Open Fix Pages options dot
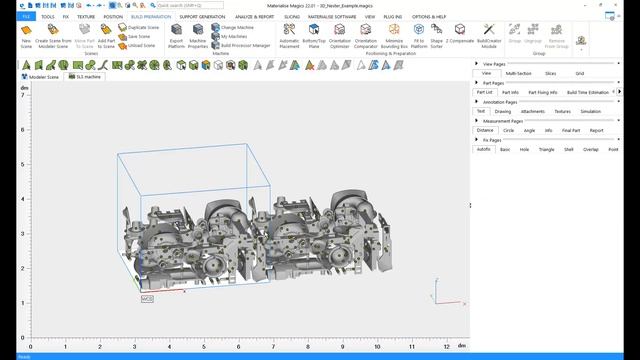Viewport: 640px width, 360px height. tap(619, 140)
